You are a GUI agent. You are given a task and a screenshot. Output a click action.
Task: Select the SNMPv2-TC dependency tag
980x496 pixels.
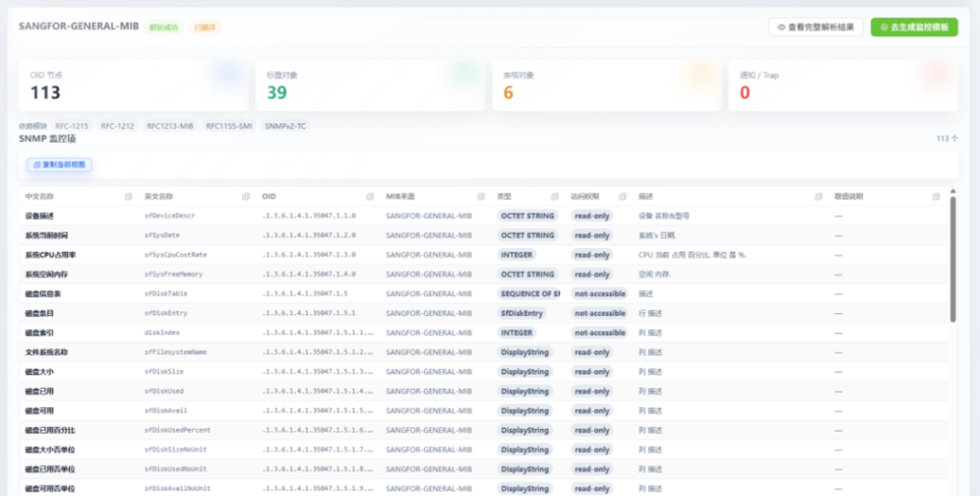285,126
